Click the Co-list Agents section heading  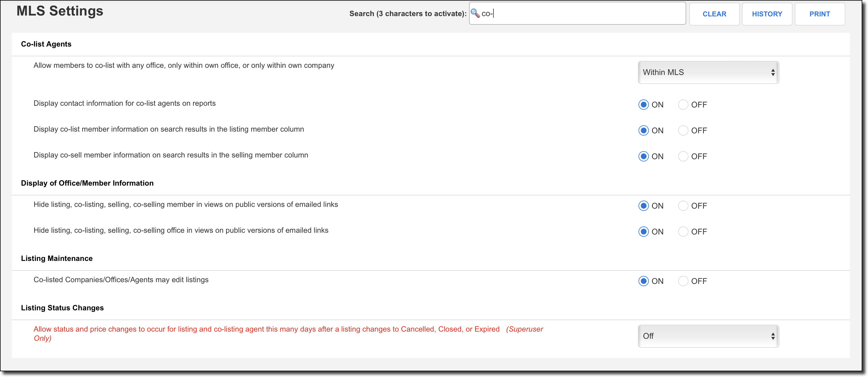[46, 44]
